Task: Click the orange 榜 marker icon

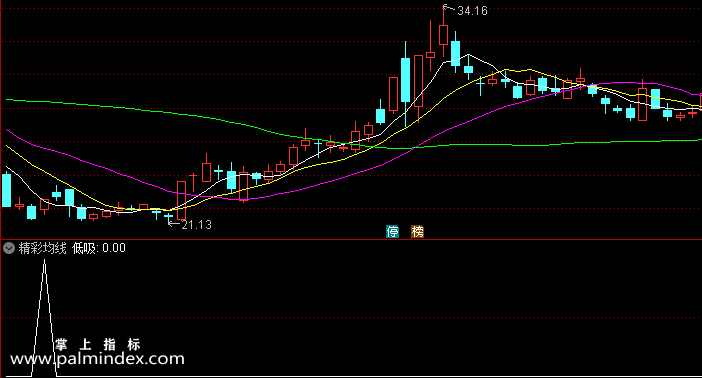Action: pyautogui.click(x=417, y=232)
